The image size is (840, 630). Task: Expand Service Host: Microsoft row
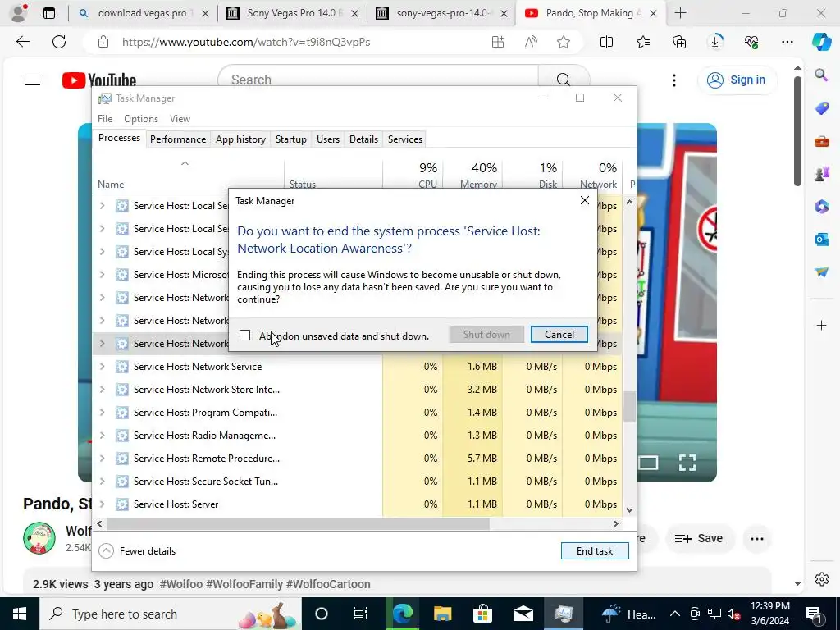102,274
